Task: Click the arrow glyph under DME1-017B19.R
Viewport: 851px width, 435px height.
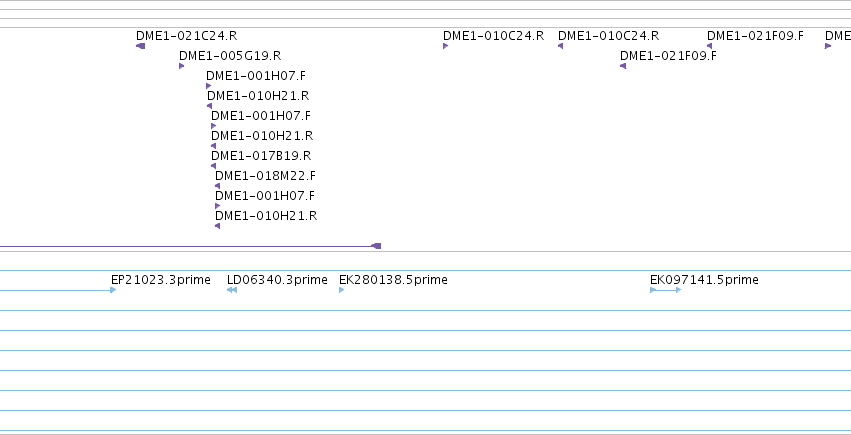Action: [213, 166]
